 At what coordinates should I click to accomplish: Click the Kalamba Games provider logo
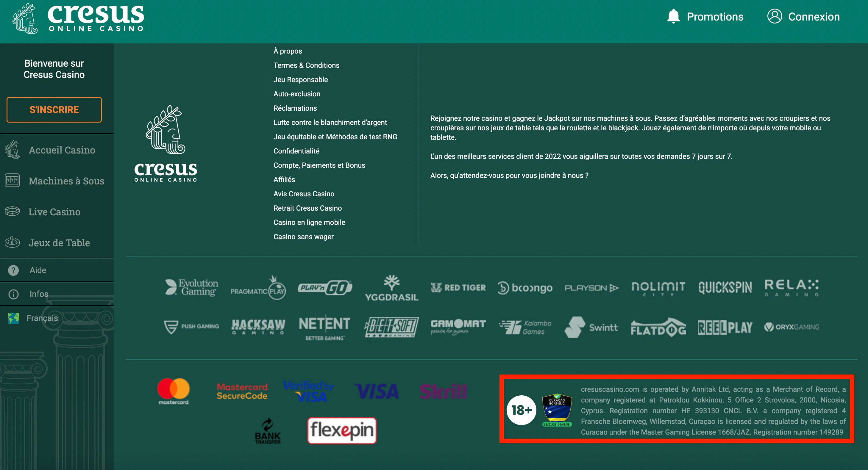[x=525, y=327]
